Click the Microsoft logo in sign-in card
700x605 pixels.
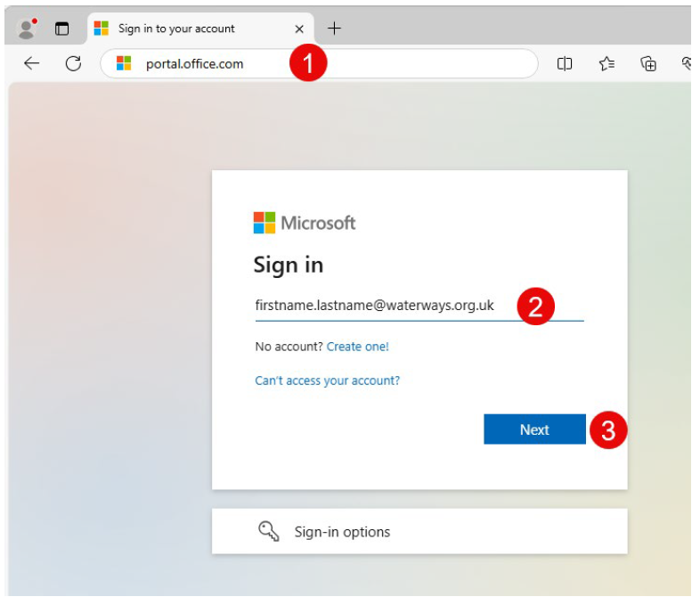[305, 223]
